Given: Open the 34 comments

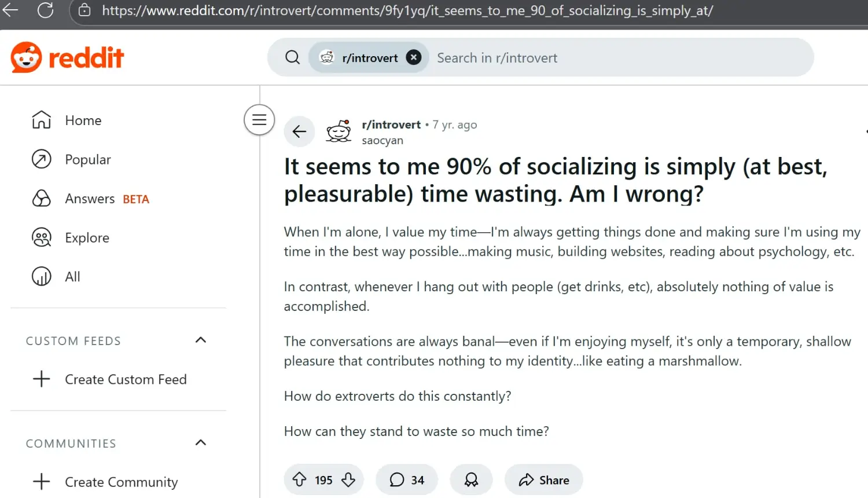Looking at the screenshot, I should coord(407,479).
